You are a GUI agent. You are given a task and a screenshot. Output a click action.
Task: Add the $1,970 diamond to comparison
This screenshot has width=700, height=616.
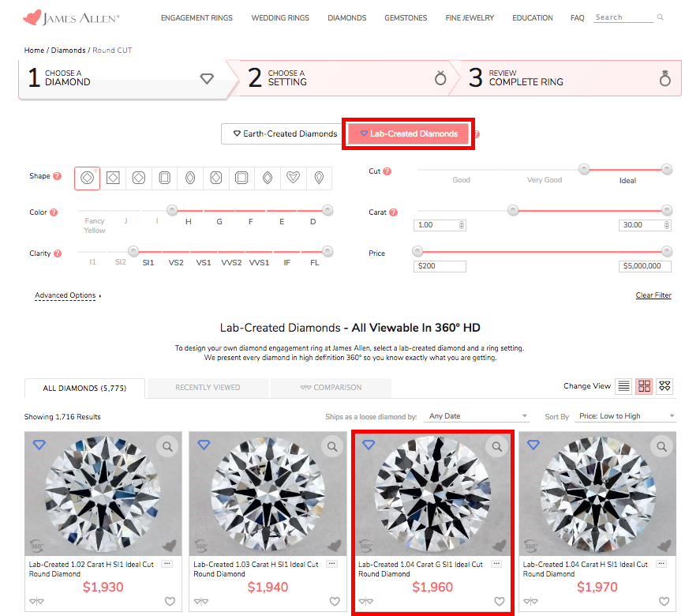click(531, 601)
